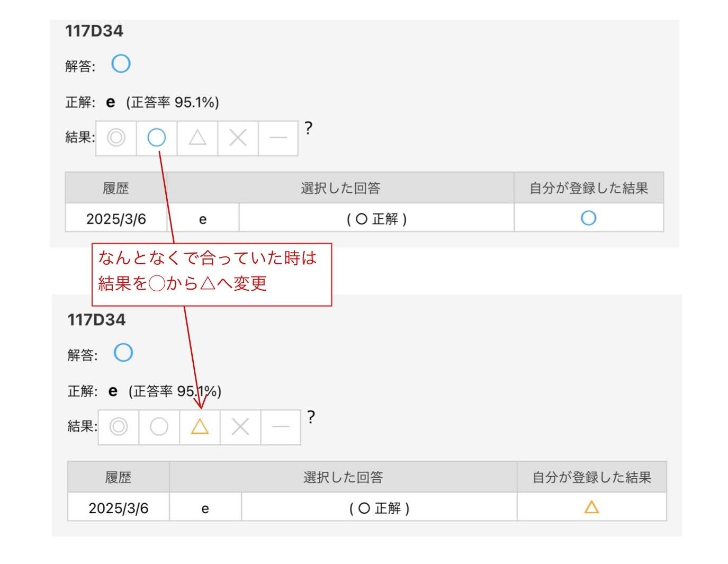Viewport: 728px width, 564px height.
Task: Click answer 'e' cell in upper history table
Action: point(203,219)
